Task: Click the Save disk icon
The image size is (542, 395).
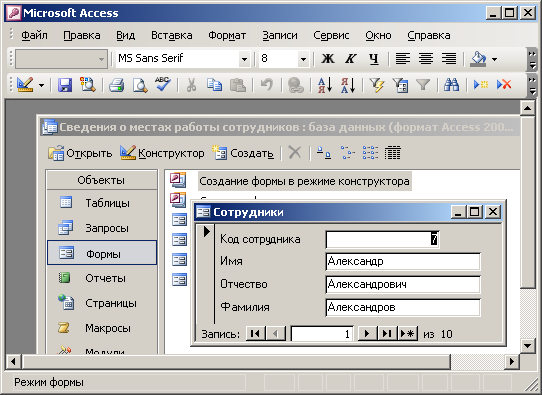Action: pyautogui.click(x=65, y=85)
